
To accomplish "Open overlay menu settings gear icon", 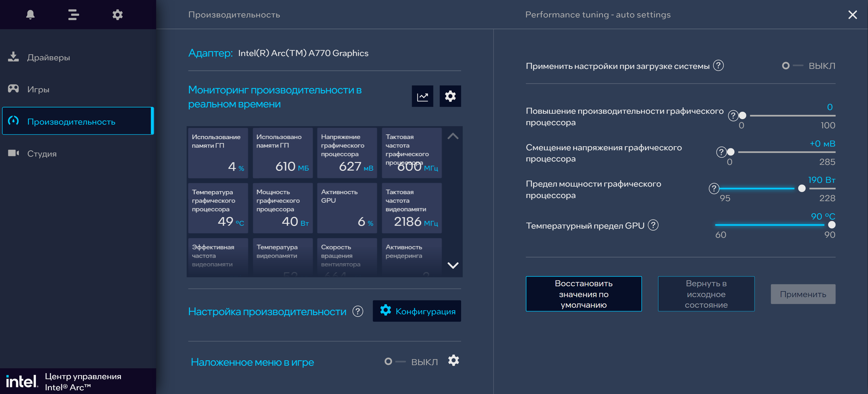I will (x=453, y=361).
